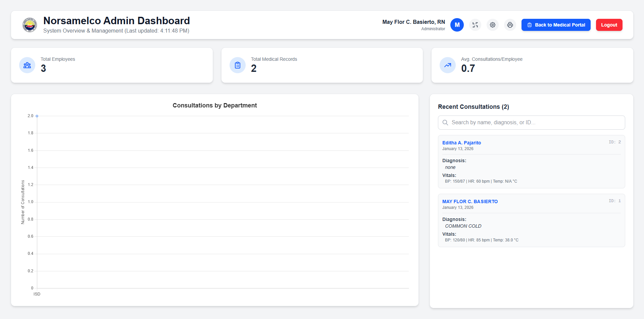This screenshot has height=319, width=644.
Task: Click the vitals line with BP: 120/80
Action: click(x=482, y=240)
